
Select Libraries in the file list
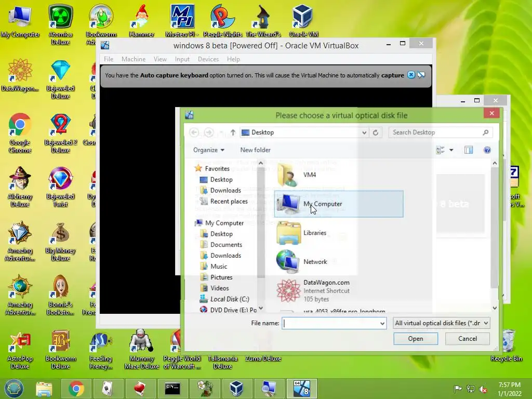click(x=339, y=233)
